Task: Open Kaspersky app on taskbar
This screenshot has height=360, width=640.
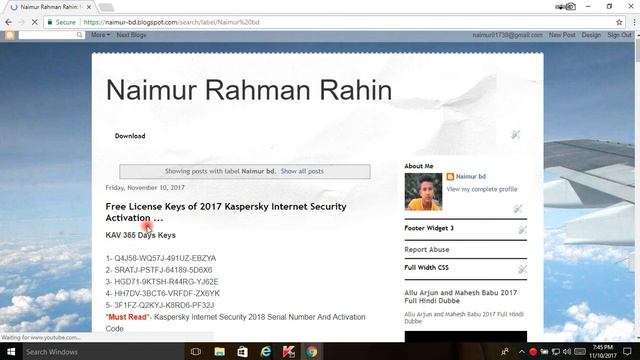Action: [x=289, y=351]
